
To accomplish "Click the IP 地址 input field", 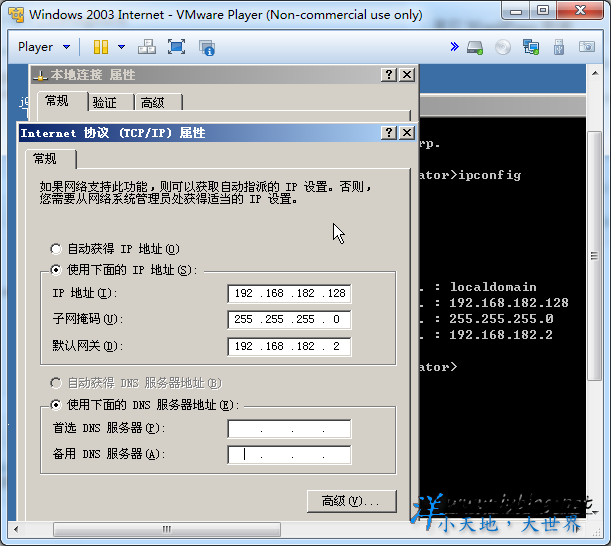I will (x=289, y=293).
